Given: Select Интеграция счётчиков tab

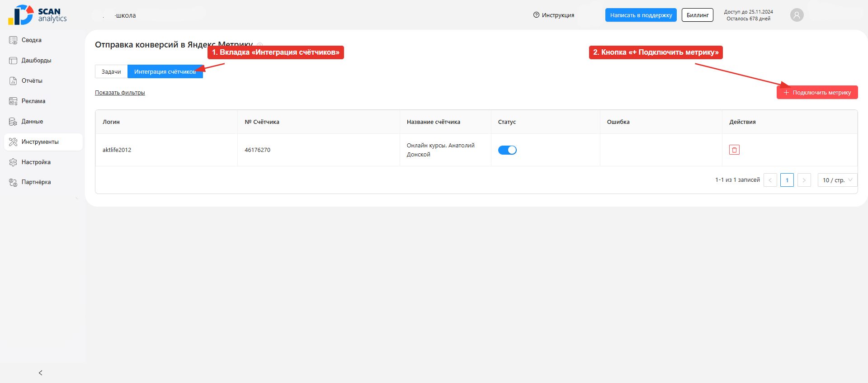Looking at the screenshot, I should (165, 71).
